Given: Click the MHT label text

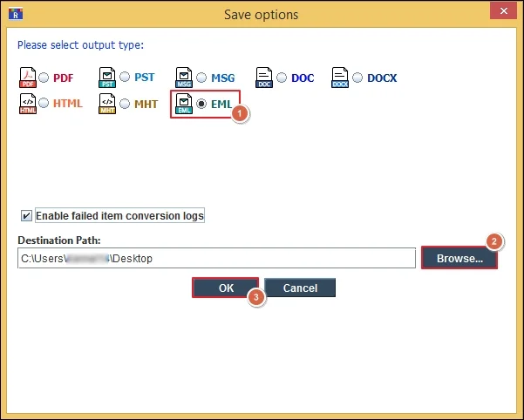Looking at the screenshot, I should point(146,105).
